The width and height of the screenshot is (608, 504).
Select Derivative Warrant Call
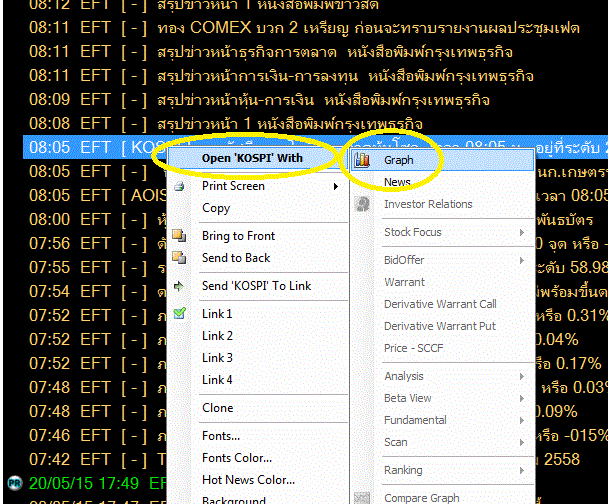coord(440,304)
